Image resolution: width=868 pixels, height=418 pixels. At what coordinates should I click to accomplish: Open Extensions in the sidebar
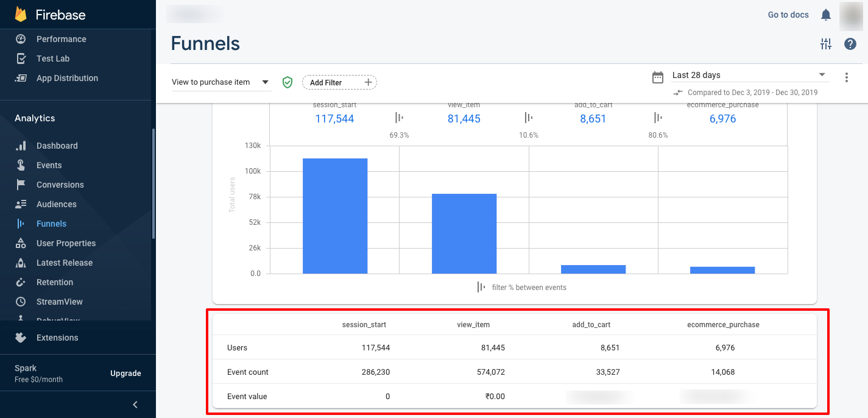click(x=57, y=338)
